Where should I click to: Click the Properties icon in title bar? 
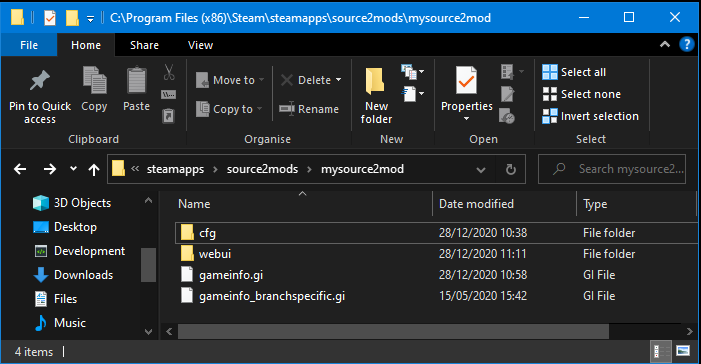click(x=50, y=18)
